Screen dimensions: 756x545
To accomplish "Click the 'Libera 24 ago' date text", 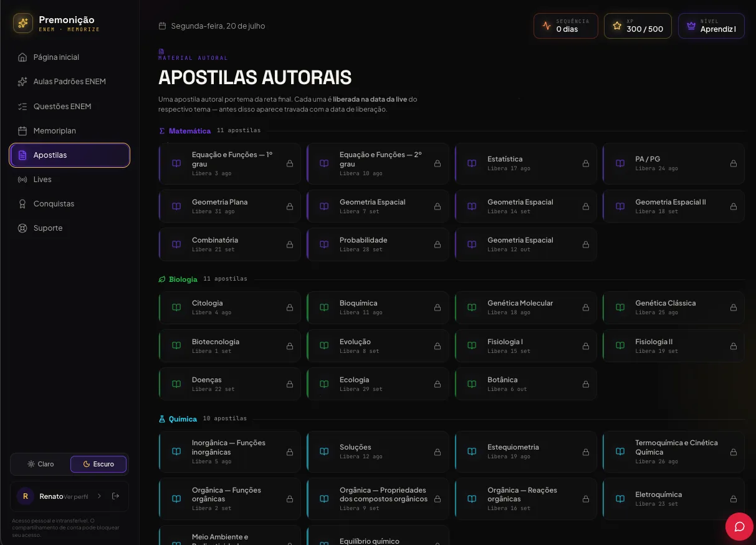I will [x=656, y=168].
